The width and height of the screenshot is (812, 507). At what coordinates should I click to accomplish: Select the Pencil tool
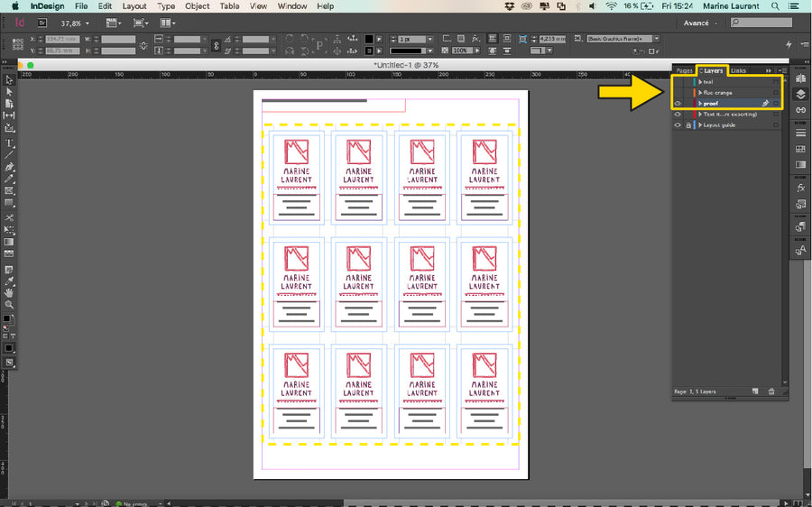(x=9, y=179)
